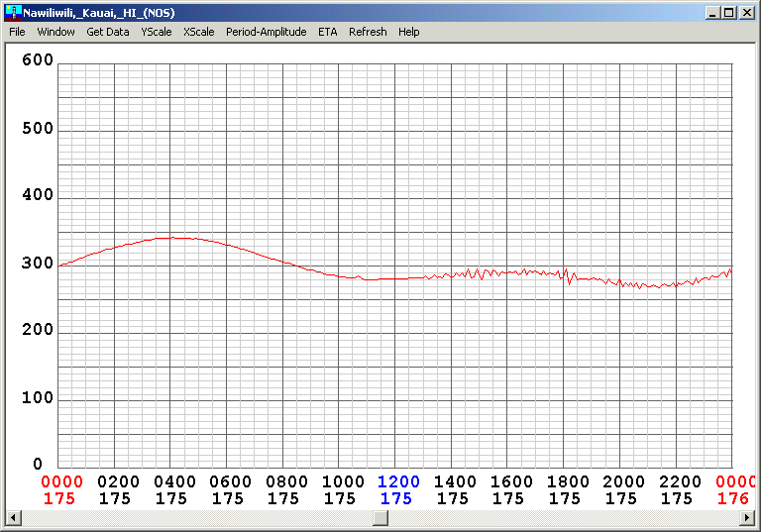Open the Get Data menu
Image resolution: width=761 pixels, height=532 pixels.
point(107,32)
